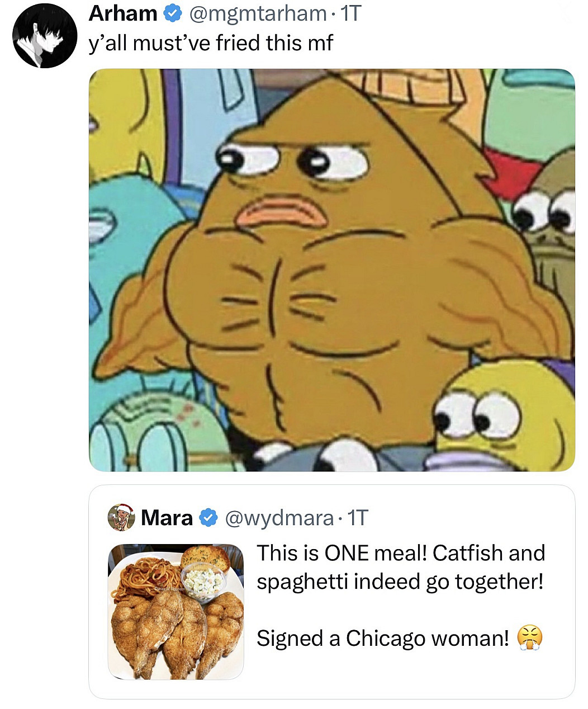This screenshot has height=709, width=588.
Task: Open Mara's small profile avatar
Action: point(121,517)
